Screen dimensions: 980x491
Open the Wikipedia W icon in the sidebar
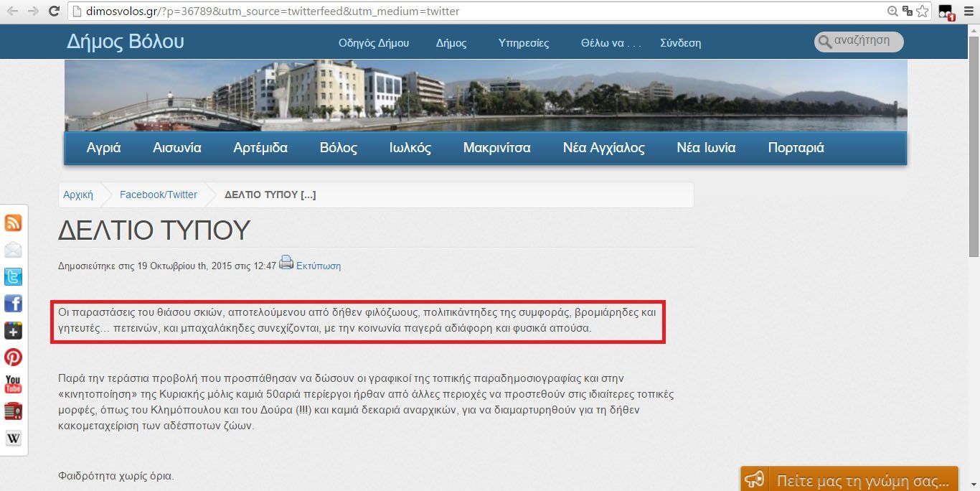coord(13,438)
